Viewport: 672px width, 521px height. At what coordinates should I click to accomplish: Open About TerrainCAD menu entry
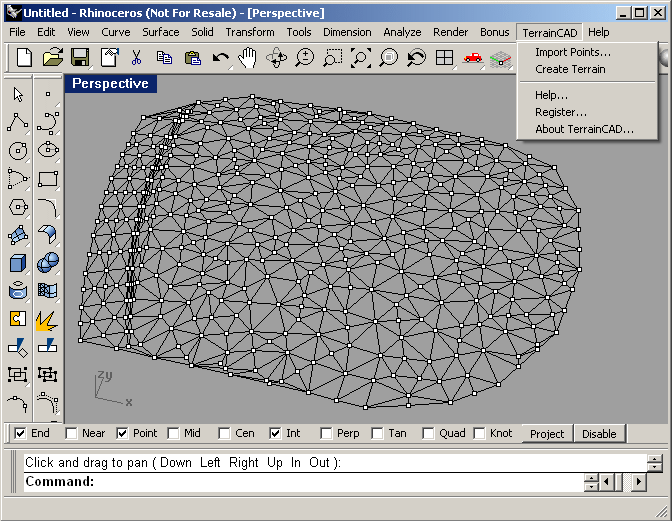(x=584, y=129)
